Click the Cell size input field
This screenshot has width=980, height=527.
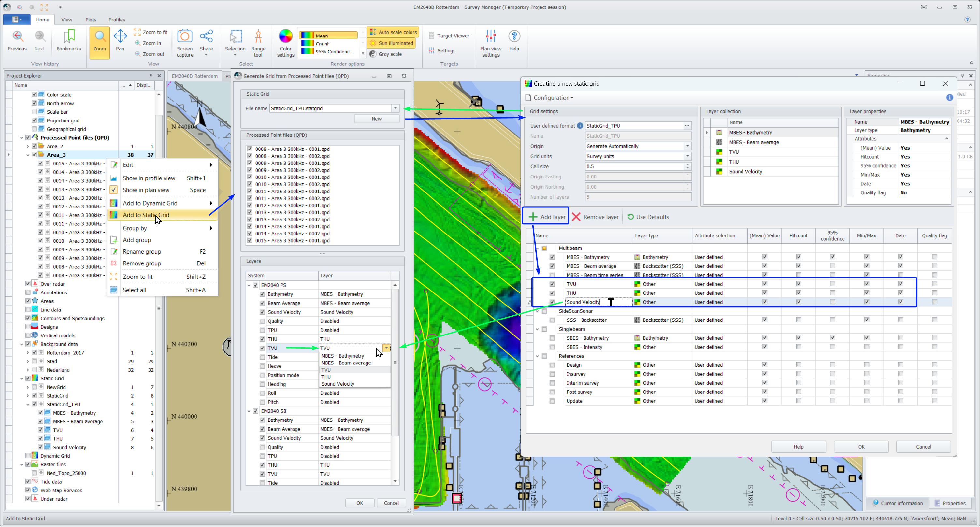[x=634, y=166]
